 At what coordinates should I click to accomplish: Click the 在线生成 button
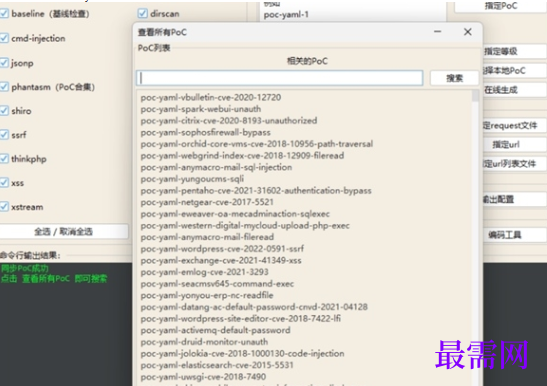515,90
